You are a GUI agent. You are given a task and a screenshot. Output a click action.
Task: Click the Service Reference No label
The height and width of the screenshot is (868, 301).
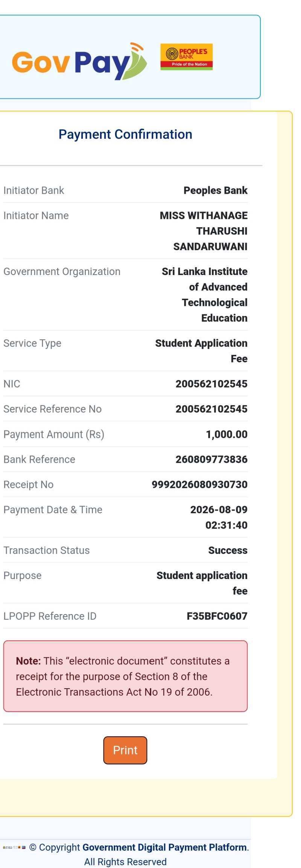coord(53,409)
